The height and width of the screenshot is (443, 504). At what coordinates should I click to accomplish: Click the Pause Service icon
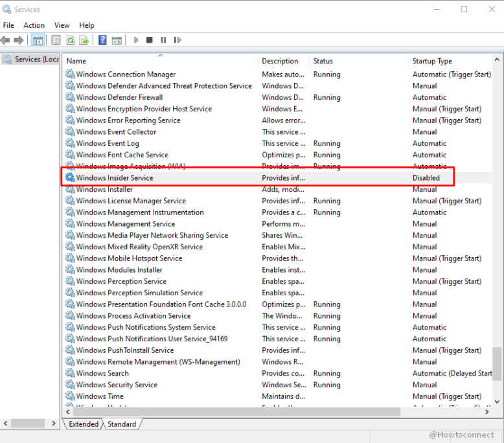click(163, 40)
